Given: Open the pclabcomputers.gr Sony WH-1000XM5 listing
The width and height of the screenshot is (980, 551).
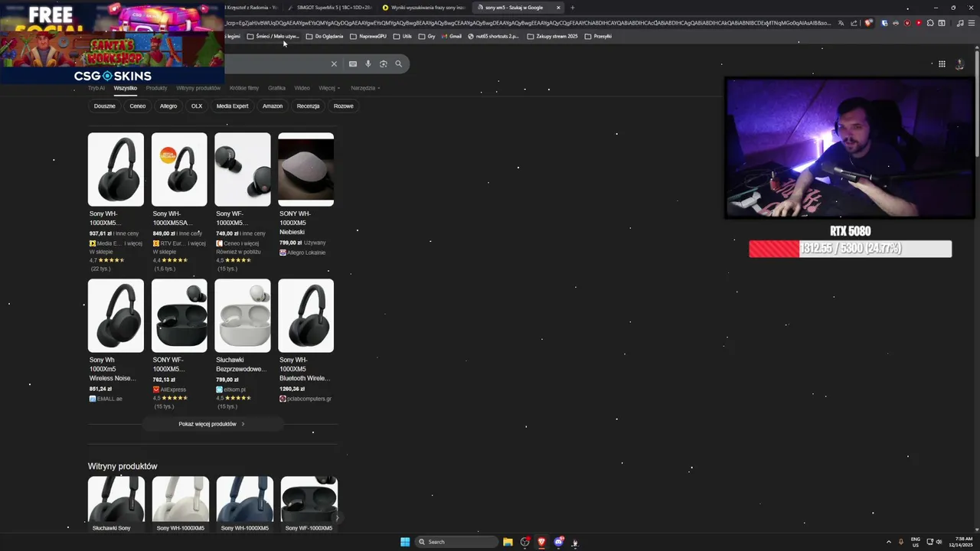Looking at the screenshot, I should tap(305, 341).
